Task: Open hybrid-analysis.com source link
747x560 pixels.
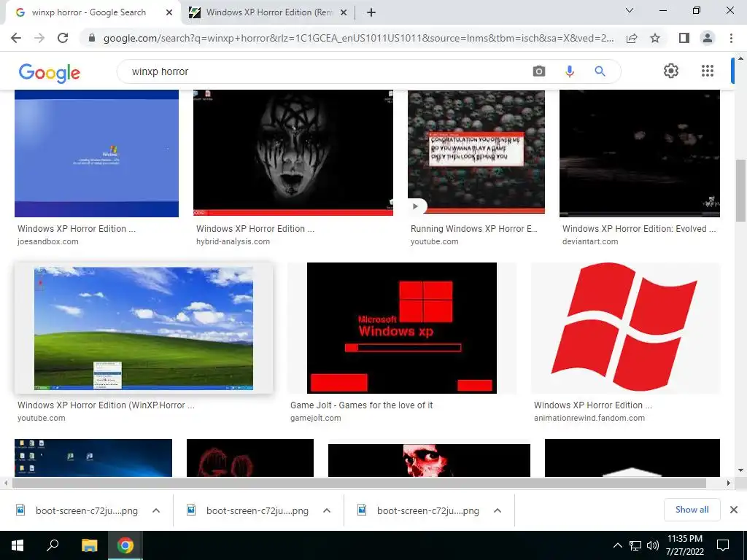Action: pos(233,241)
